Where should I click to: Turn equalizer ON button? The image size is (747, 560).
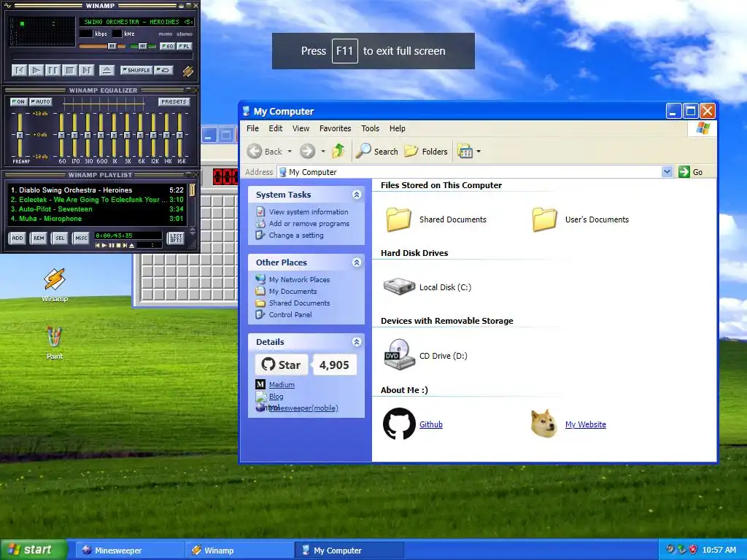click(18, 102)
